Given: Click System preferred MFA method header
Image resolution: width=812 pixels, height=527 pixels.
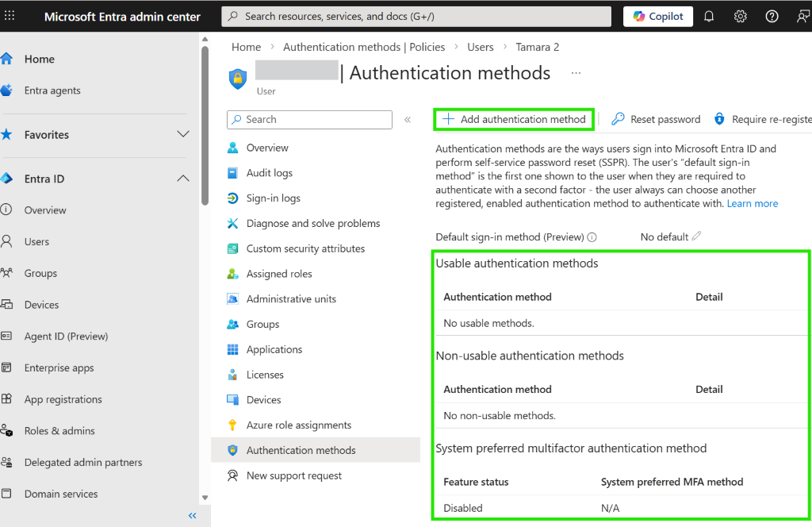Looking at the screenshot, I should 672,482.
